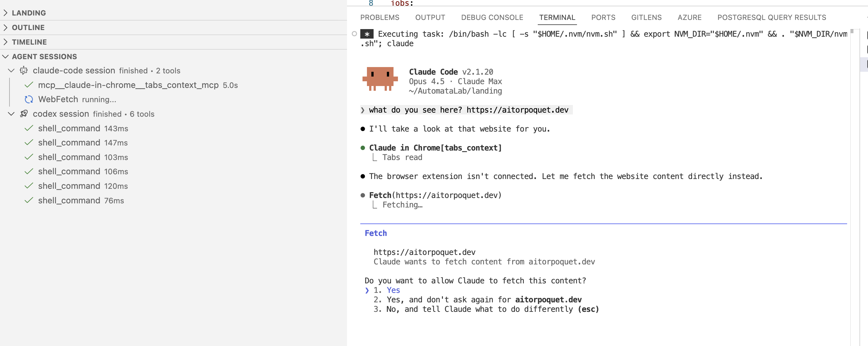Click the checkmark next to shell_command 76ms
Image resolution: width=868 pixels, height=346 pixels.
29,200
